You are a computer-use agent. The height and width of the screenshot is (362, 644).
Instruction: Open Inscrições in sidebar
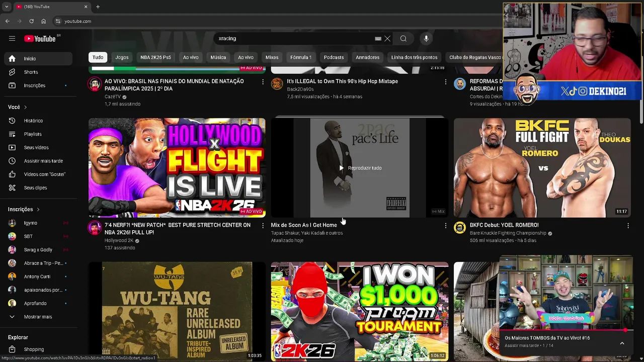point(38,85)
